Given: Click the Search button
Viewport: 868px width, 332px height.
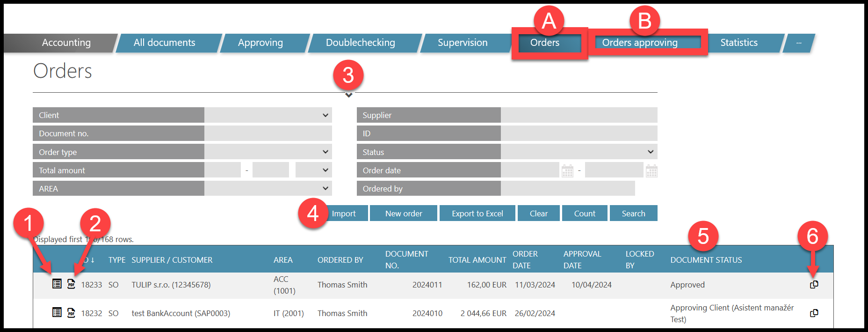Looking at the screenshot, I should pos(633,214).
